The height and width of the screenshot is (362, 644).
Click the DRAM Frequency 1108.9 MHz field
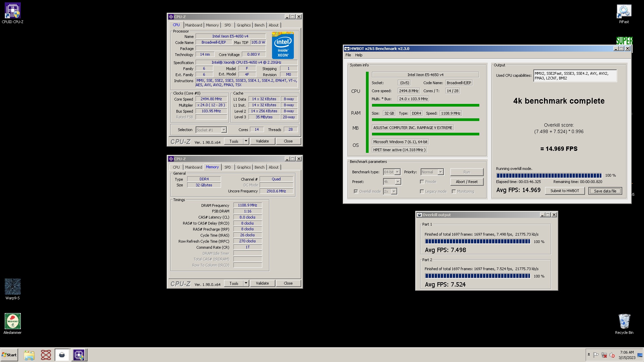pos(248,205)
